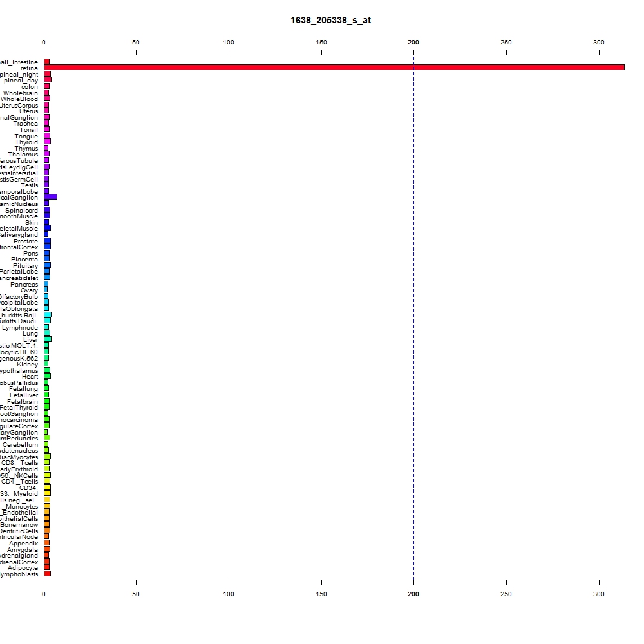Click the bottom axis label 150

click(321, 594)
